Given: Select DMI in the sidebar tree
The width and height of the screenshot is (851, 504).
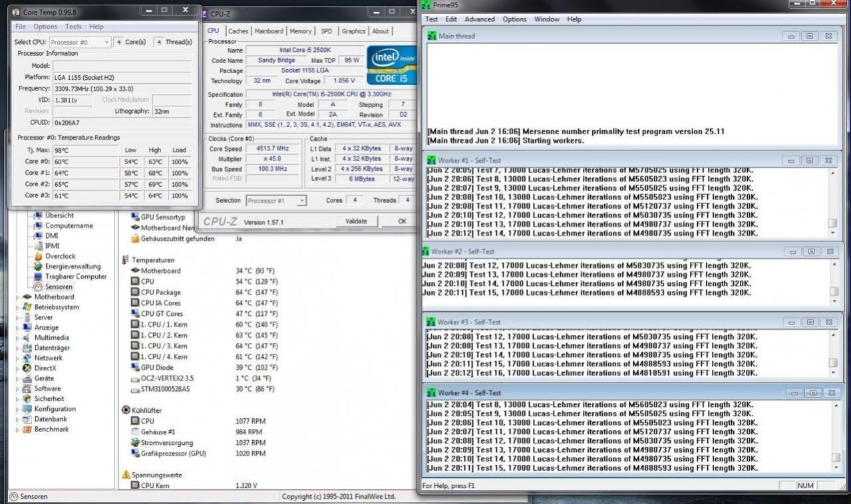Looking at the screenshot, I should pyautogui.click(x=51, y=235).
